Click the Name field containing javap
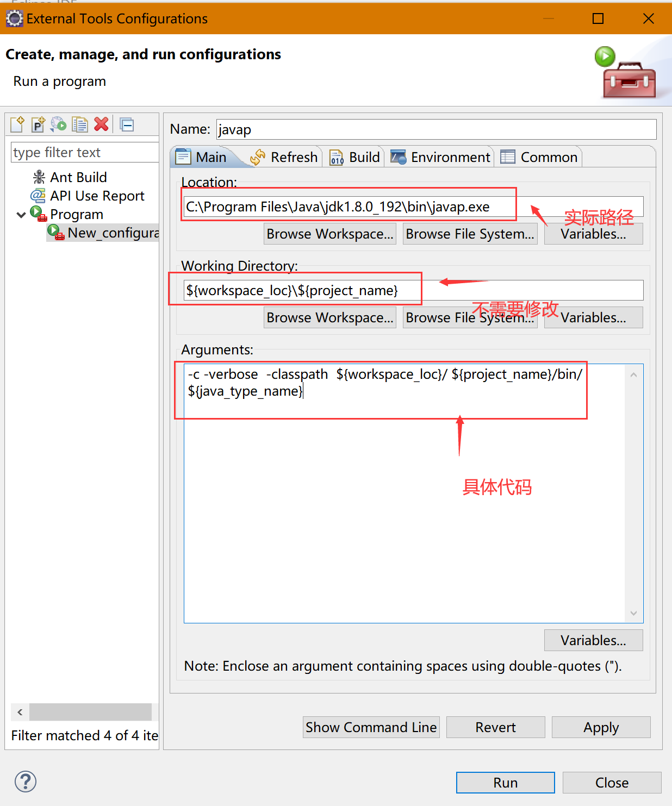The image size is (672, 806). [x=436, y=129]
